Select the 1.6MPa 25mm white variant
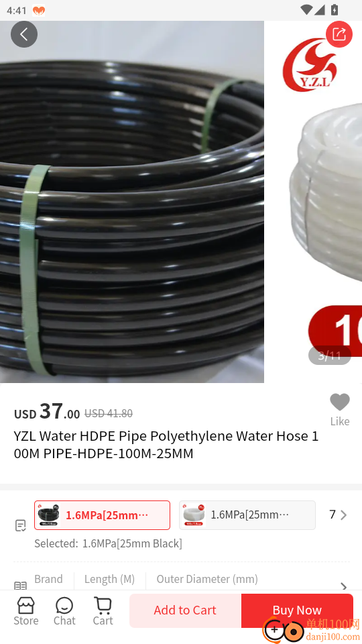362x644 pixels. (x=247, y=515)
